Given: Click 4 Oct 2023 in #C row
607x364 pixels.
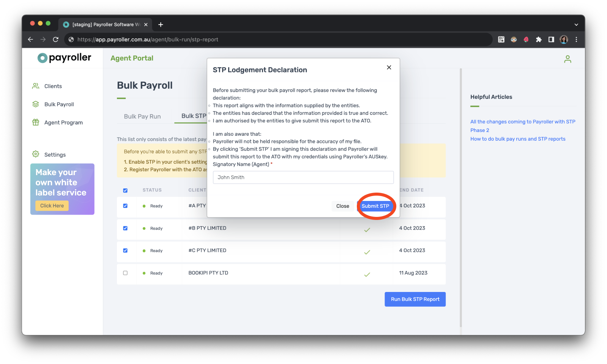Looking at the screenshot, I should (412, 251).
